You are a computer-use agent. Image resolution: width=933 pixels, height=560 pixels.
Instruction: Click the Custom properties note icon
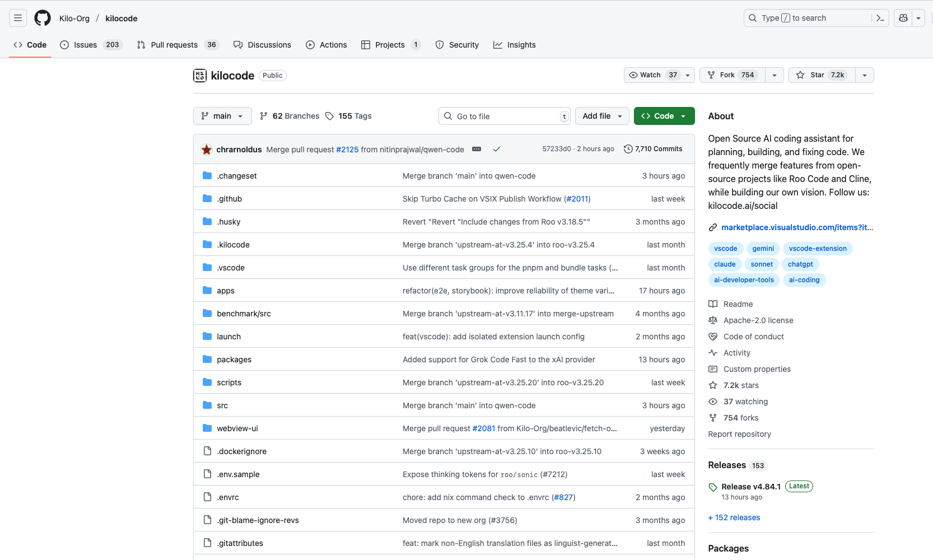point(713,369)
